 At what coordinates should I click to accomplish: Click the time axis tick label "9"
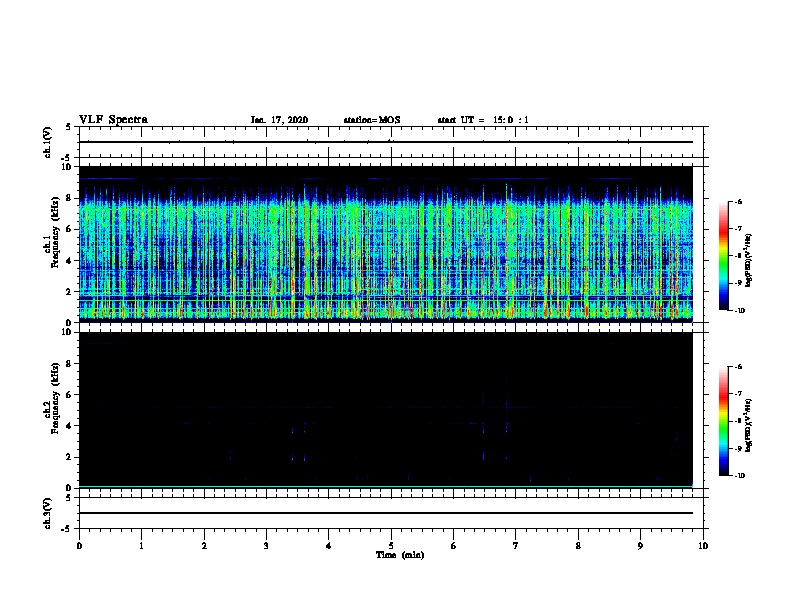[640, 546]
